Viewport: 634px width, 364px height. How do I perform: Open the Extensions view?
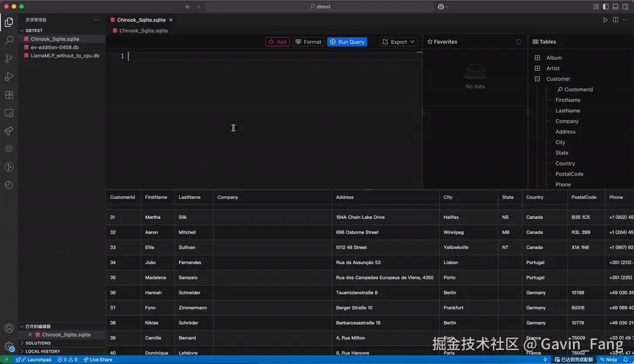pos(9,95)
